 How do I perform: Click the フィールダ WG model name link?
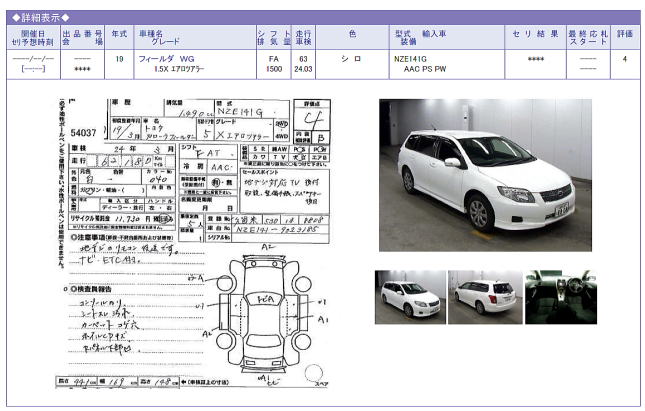point(166,59)
